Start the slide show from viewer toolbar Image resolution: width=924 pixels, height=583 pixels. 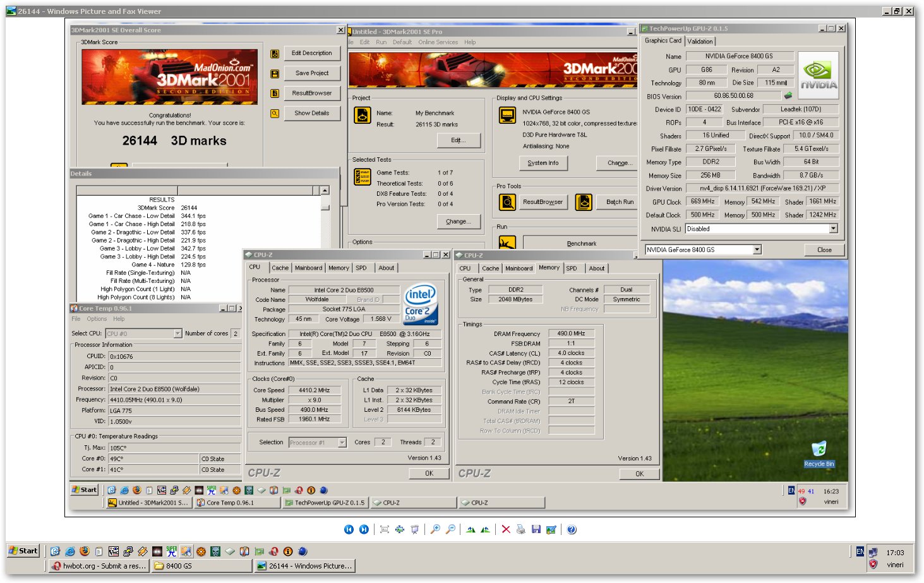click(414, 529)
